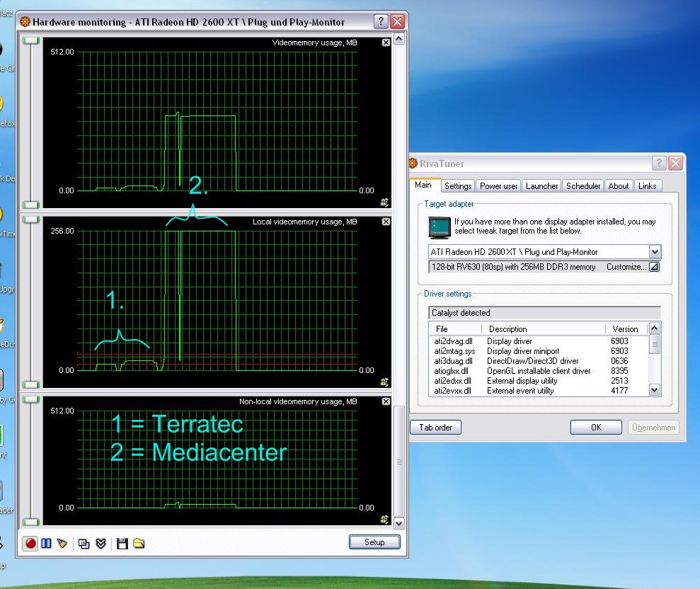Click top slider handle of Non-local videomemory graph
The image size is (700, 589).
click(31, 399)
